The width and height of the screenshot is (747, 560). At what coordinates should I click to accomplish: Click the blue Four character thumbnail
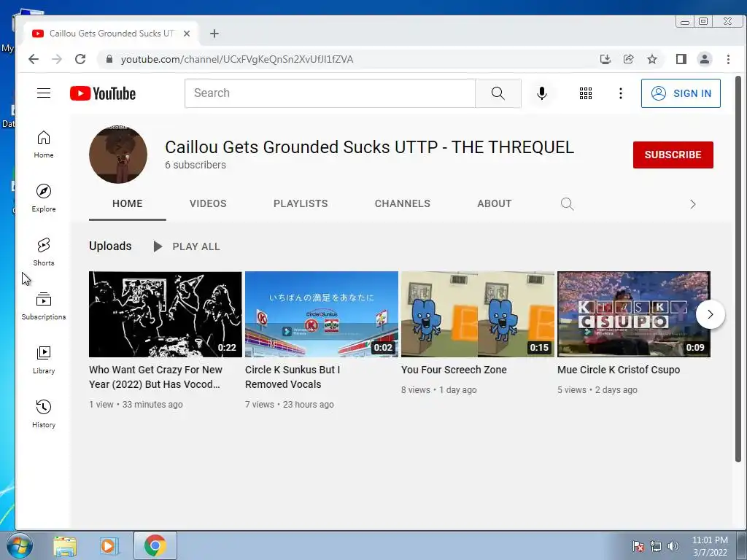point(478,314)
